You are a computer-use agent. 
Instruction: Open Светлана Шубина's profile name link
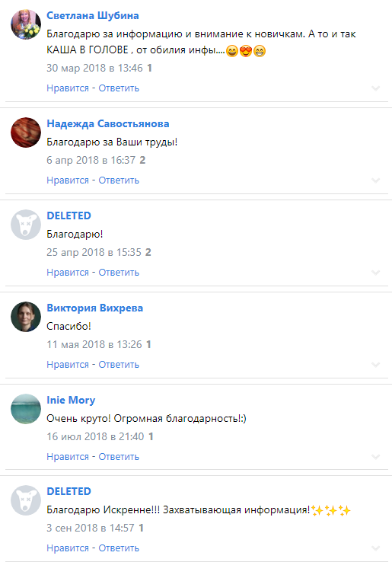(93, 16)
